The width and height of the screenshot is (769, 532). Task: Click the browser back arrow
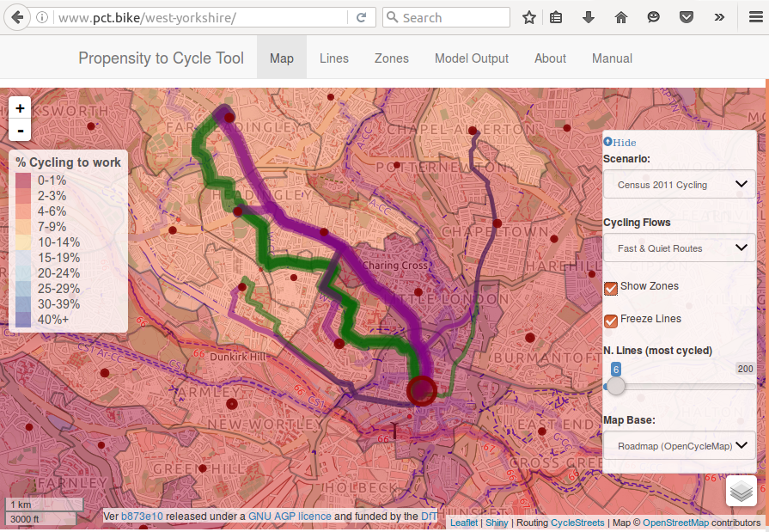click(18, 17)
